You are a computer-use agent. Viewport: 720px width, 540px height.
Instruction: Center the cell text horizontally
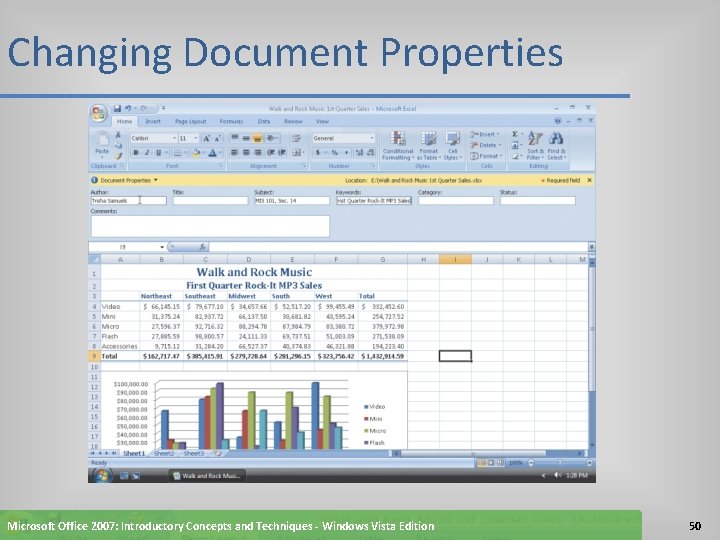[x=246, y=152]
